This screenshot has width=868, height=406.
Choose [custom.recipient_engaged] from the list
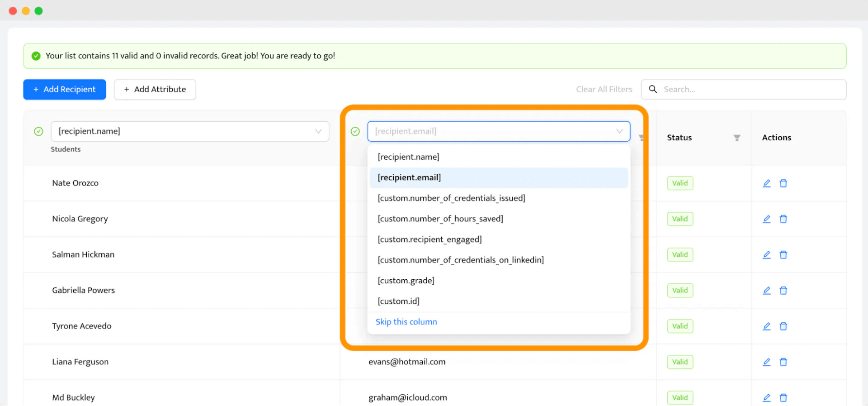click(499, 239)
